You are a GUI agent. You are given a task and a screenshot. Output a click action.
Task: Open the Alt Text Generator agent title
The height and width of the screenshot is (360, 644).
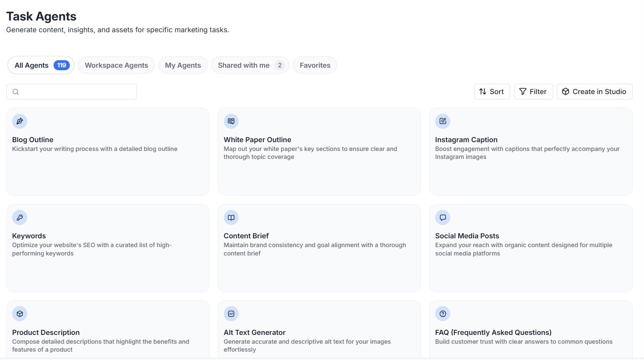pos(254,332)
